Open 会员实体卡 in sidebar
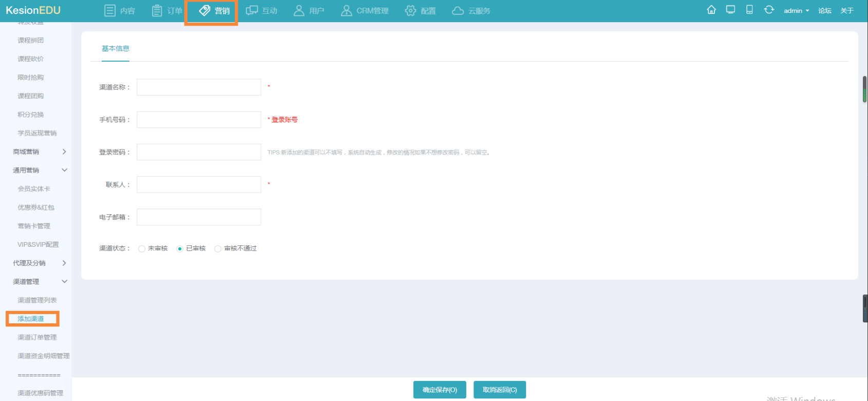Viewport: 868px width, 401px height. click(34, 189)
